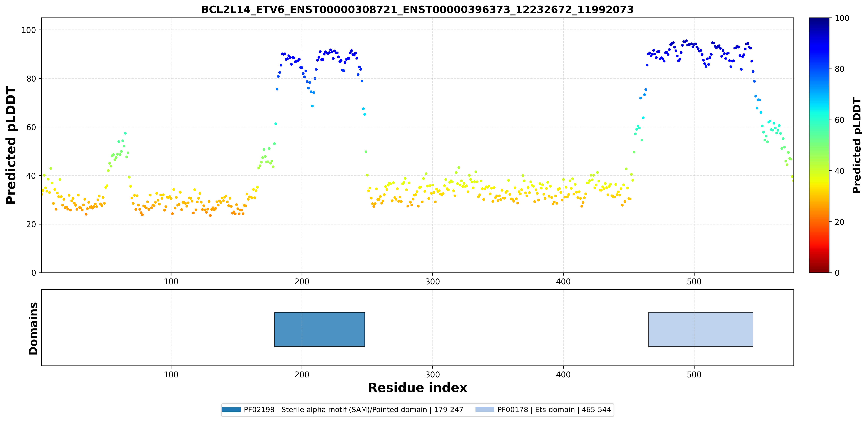The width and height of the screenshot is (868, 422).
Task: Click the colorbar tick label 60
Action: pos(839,120)
